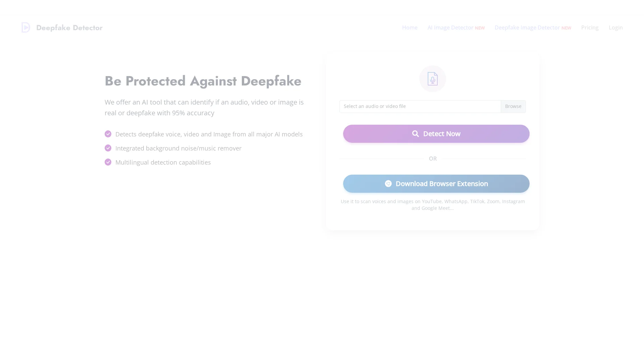Viewport: 644px width, 362px height.
Task: Open the Pricing page
Action: click(x=590, y=27)
